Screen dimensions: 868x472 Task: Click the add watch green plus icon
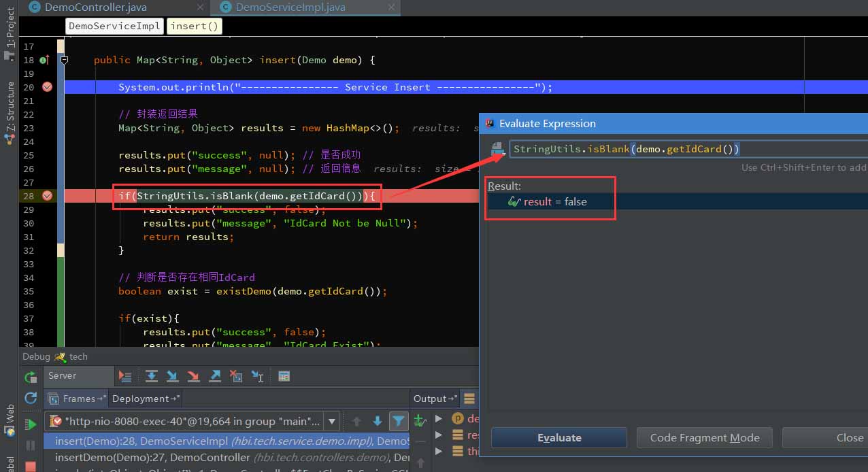tap(420, 420)
